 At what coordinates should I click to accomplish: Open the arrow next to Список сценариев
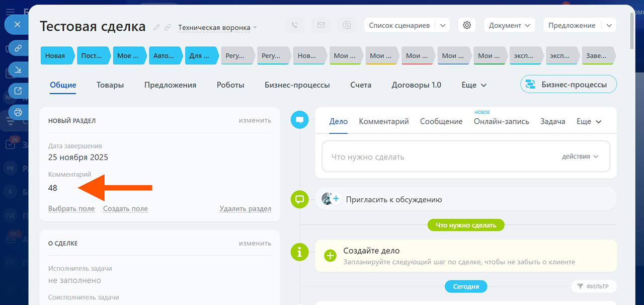pyautogui.click(x=442, y=25)
